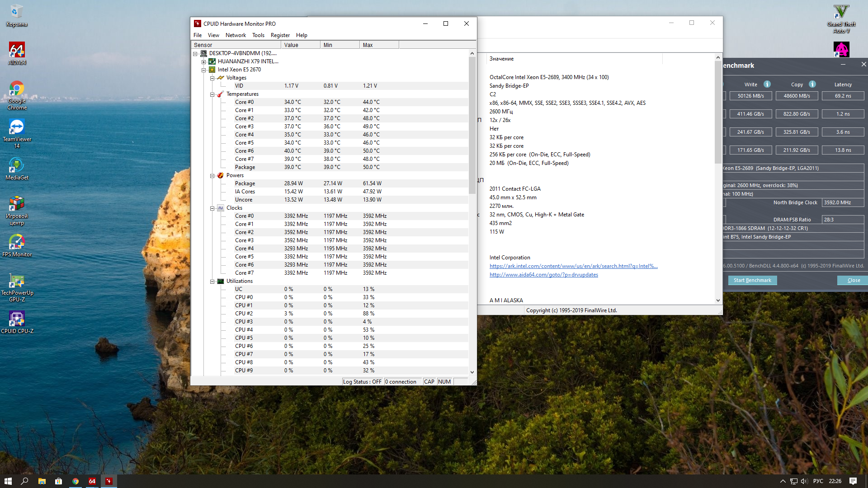Click the Max column header
The width and height of the screenshot is (868, 488).
[x=379, y=45]
